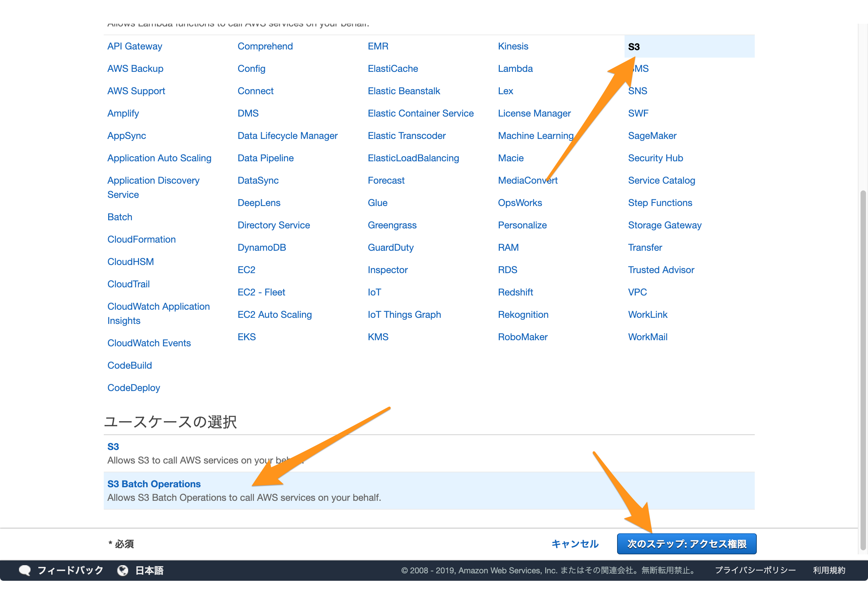Pick Application Discovery Service

(153, 187)
